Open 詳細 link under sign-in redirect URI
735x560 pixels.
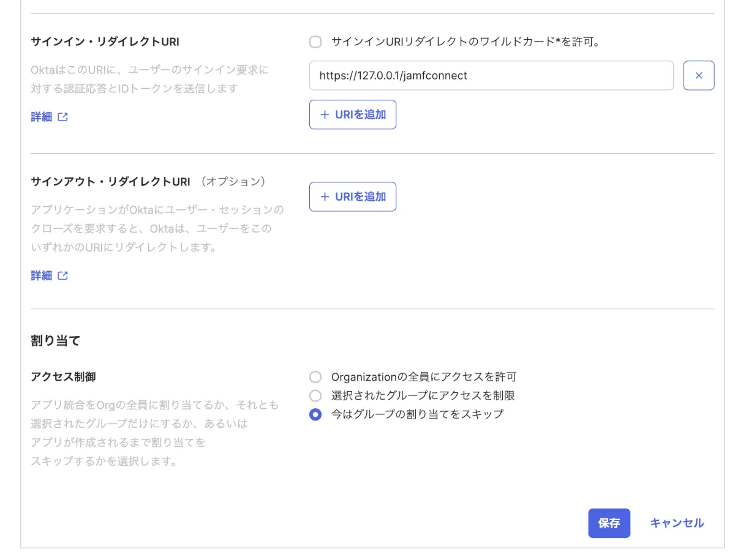pos(42,117)
